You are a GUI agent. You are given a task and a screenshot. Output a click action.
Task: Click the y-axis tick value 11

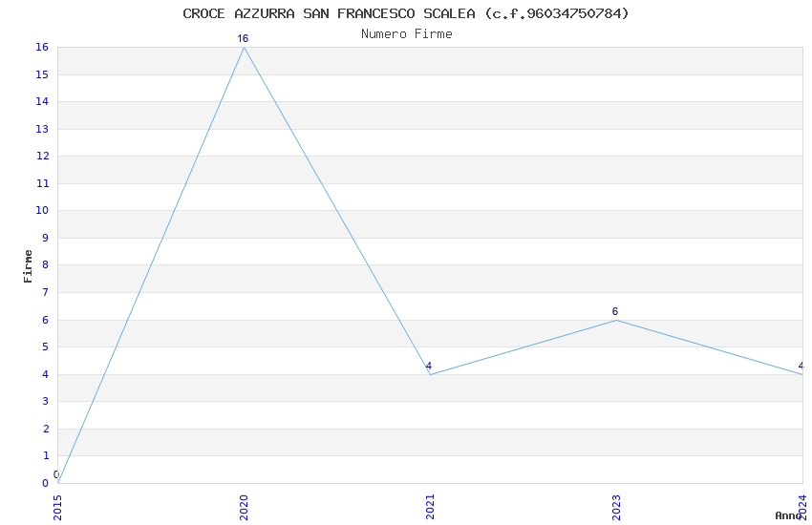(42, 183)
